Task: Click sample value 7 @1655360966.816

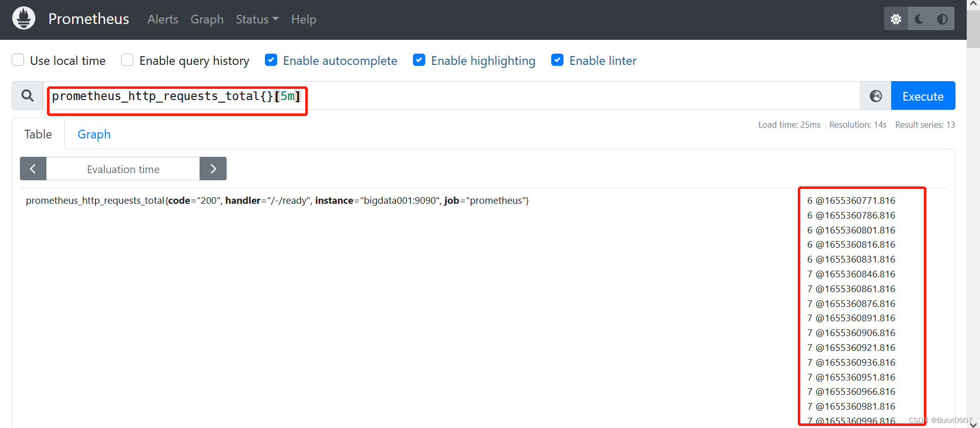Action: coord(851,392)
